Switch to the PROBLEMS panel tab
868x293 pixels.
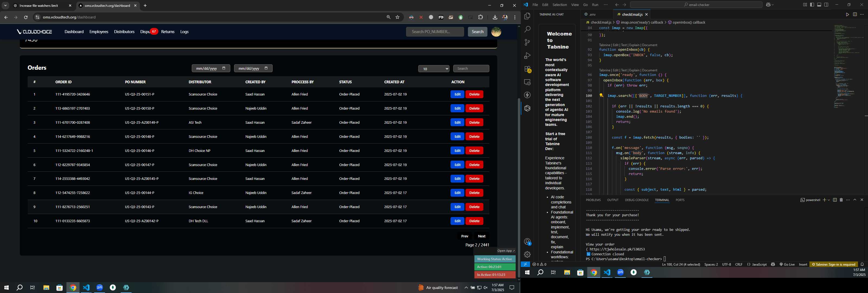[x=593, y=200]
